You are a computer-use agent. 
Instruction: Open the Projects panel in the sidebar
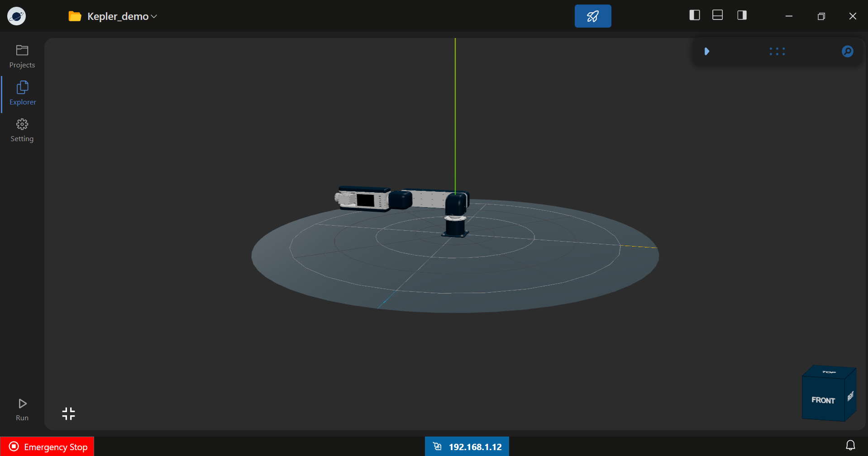point(22,55)
